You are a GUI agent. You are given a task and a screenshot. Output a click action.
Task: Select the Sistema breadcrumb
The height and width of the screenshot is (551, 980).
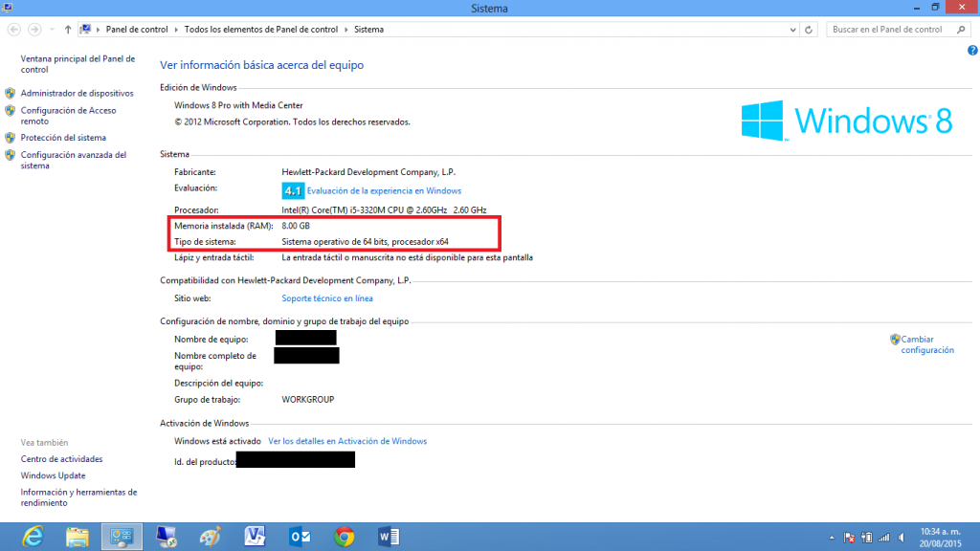tap(368, 30)
